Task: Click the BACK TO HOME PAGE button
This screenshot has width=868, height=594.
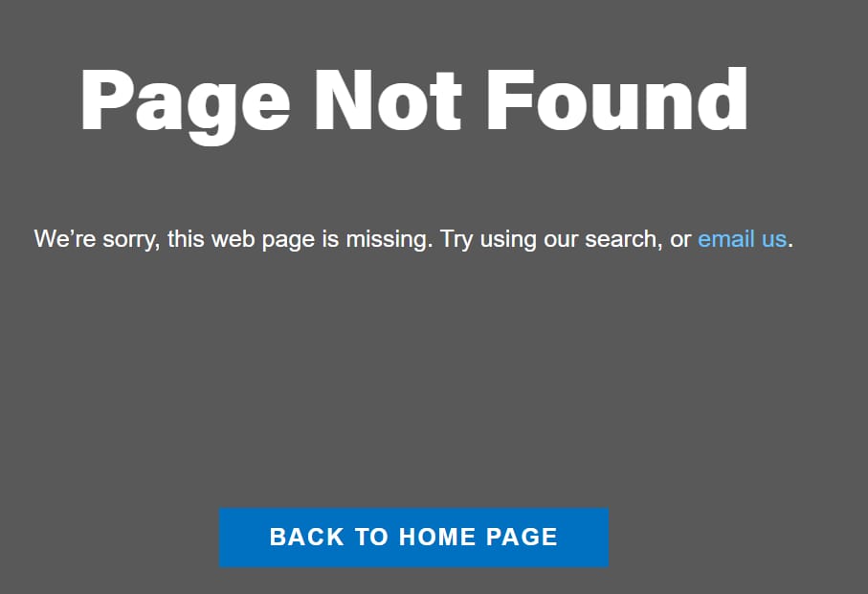Action: (413, 537)
